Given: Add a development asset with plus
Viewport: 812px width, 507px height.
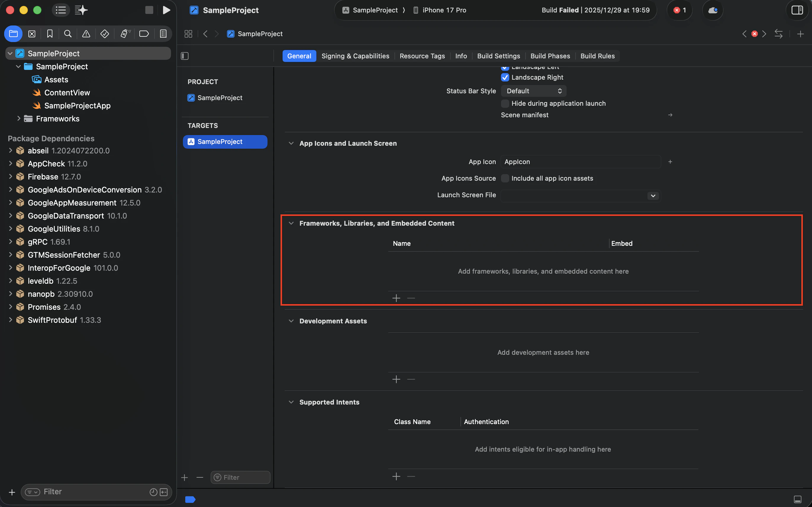Looking at the screenshot, I should pos(396,379).
